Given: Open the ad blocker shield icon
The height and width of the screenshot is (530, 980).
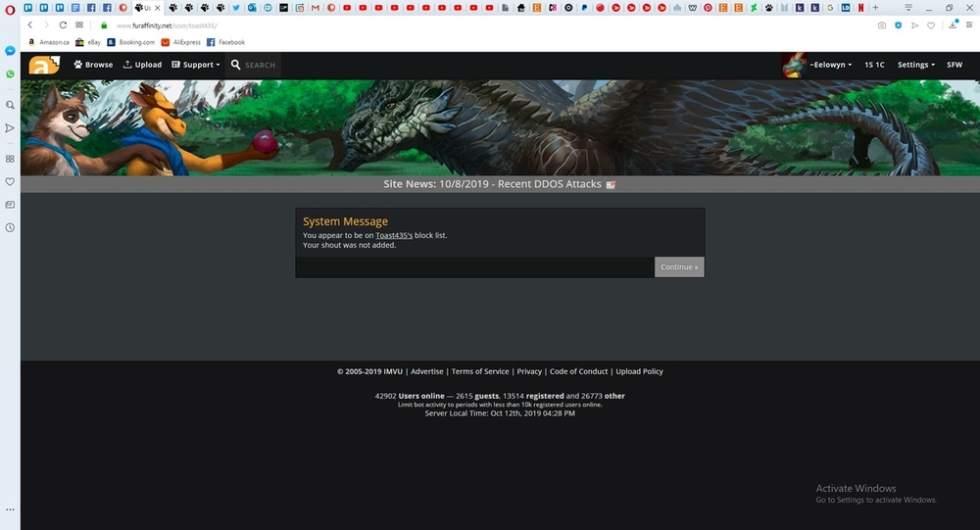Looking at the screenshot, I should (898, 25).
